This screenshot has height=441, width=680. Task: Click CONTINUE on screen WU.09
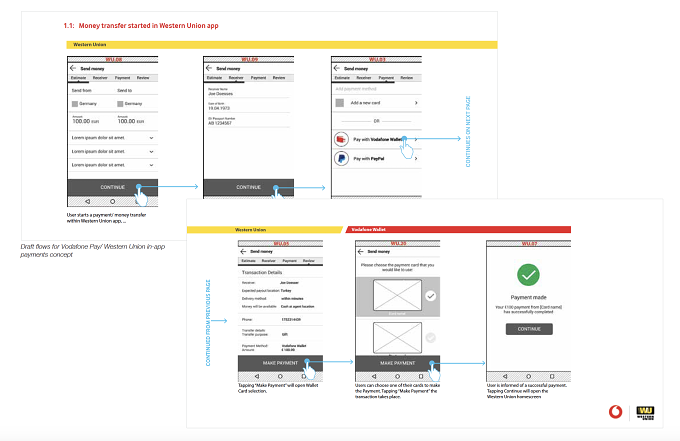(248, 187)
